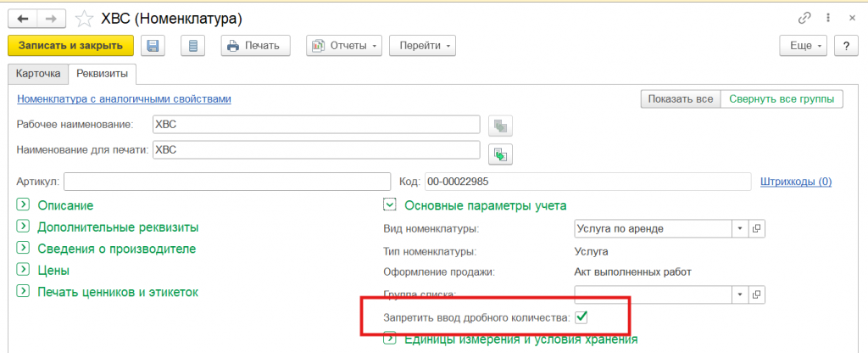Click the Код field with 00-00022985

click(x=588, y=182)
